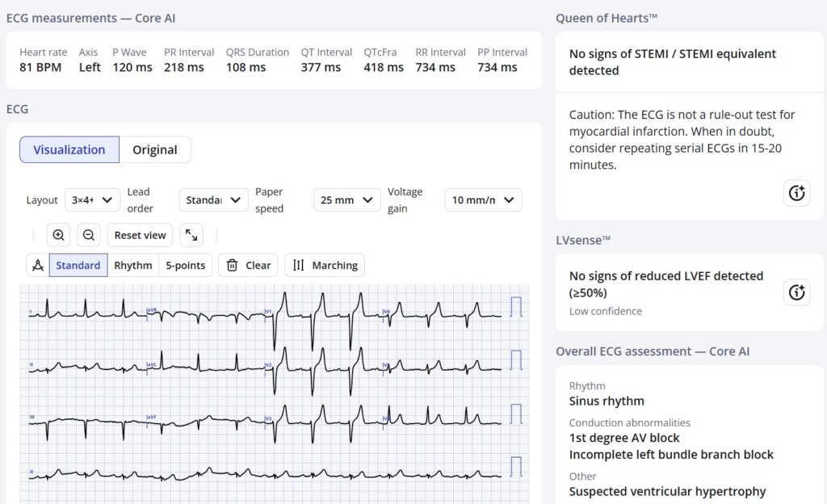The height and width of the screenshot is (504, 827).
Task: Open LVsense AI explanation icon
Action: pyautogui.click(x=796, y=292)
